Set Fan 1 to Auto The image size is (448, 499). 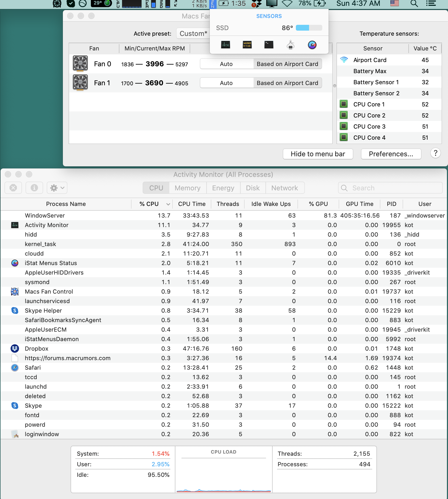[x=227, y=83]
